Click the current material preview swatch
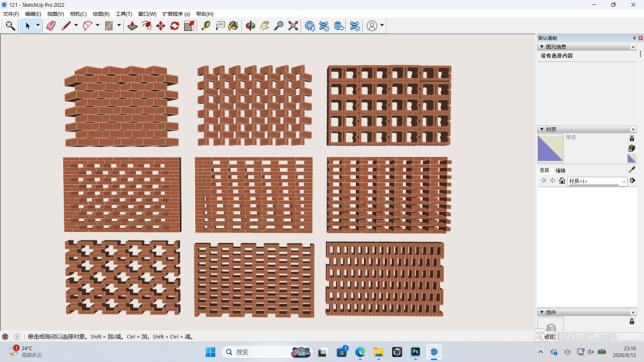Image resolution: width=644 pixels, height=362 pixels. click(550, 148)
